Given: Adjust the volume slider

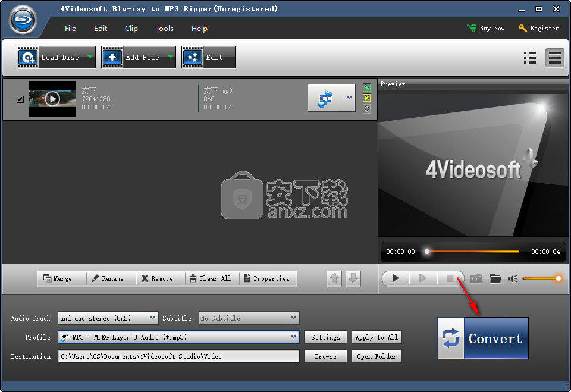Looking at the screenshot, I should 542,278.
